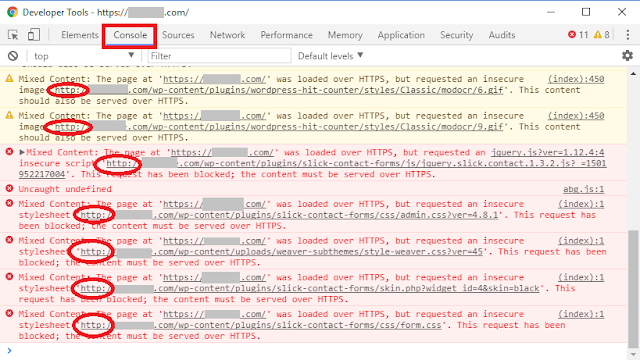Screen dimensions: 640x360
Task: Click the console input prompt line
Action: pos(314,351)
